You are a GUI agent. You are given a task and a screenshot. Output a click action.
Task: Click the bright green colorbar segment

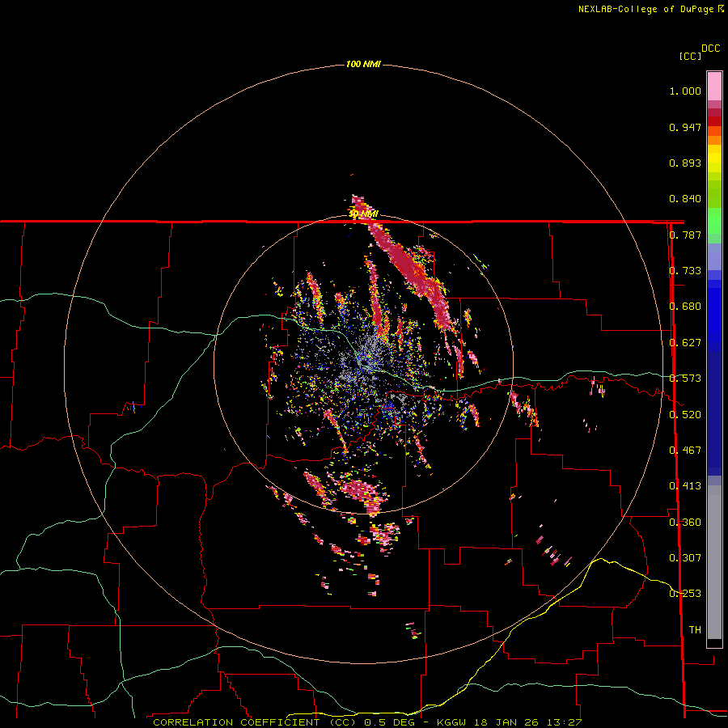tap(714, 221)
